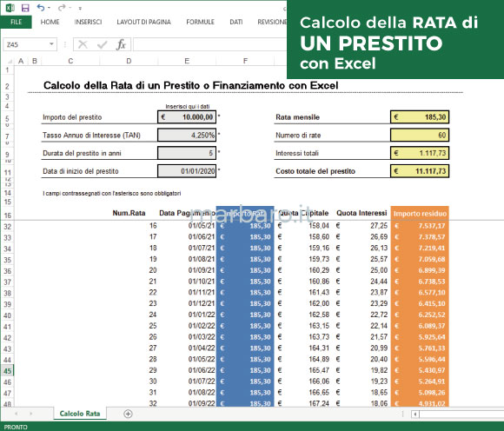
Task: Open the FILE tab
Action: coord(16,22)
